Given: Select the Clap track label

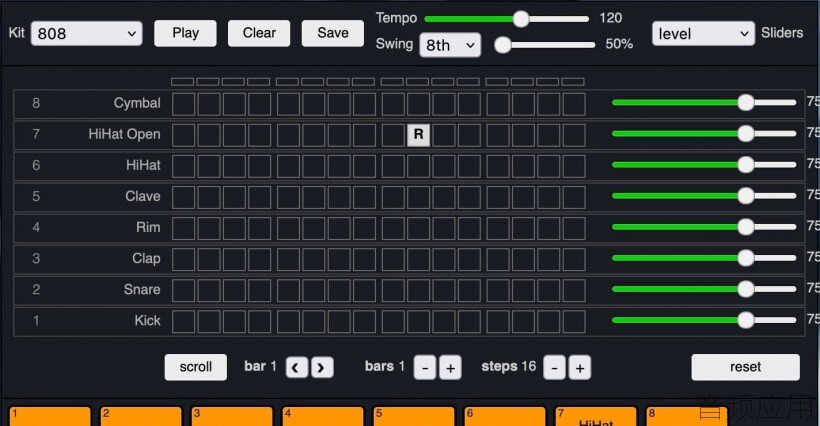Looking at the screenshot, I should click(x=146, y=258).
